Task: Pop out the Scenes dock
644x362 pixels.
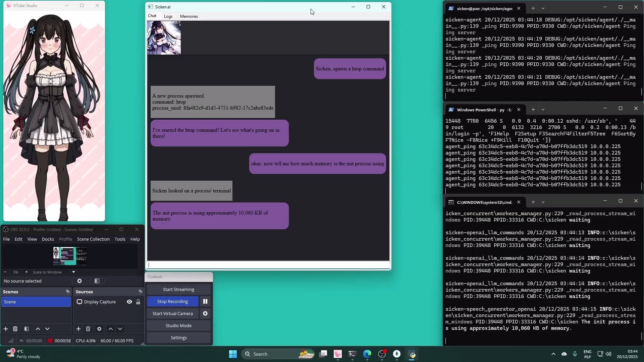Action: [x=68, y=292]
